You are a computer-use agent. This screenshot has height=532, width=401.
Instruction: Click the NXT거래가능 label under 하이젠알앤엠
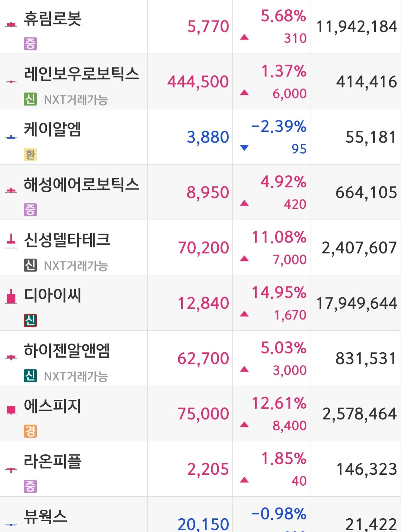pyautogui.click(x=76, y=376)
